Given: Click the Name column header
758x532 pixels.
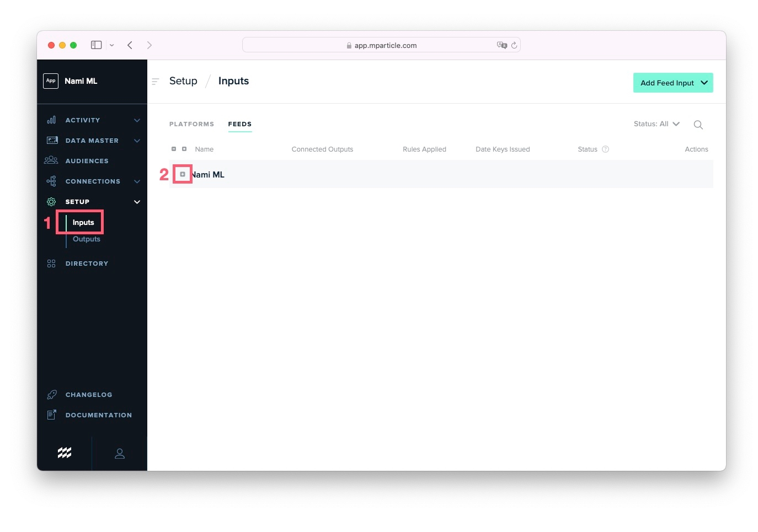Looking at the screenshot, I should [204, 149].
